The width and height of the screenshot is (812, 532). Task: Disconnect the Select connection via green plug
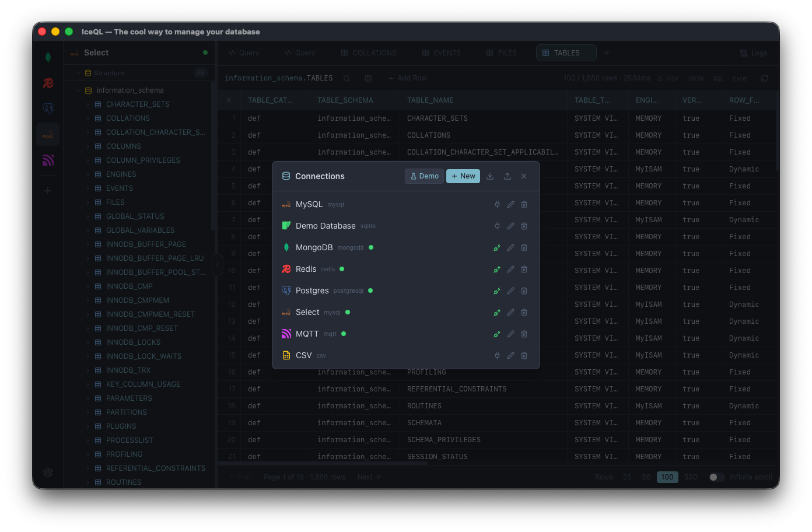click(x=497, y=313)
